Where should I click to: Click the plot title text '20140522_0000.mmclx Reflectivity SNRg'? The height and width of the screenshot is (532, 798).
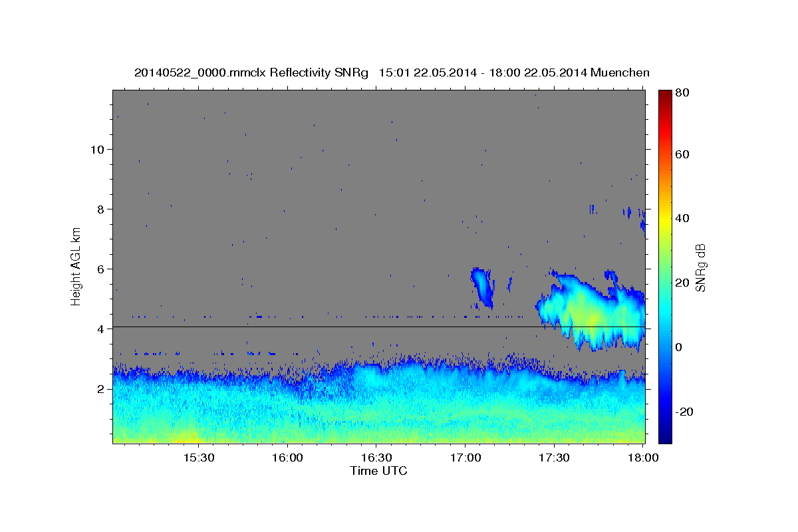point(251,72)
